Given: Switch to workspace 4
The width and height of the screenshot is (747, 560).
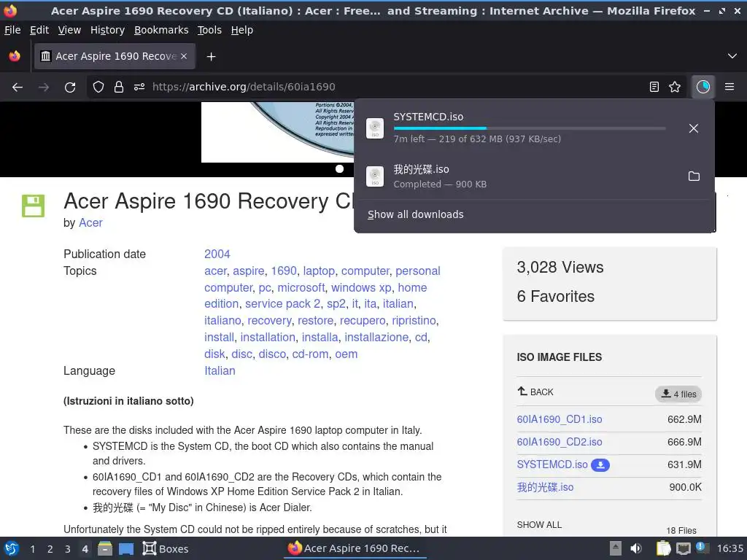Looking at the screenshot, I should pyautogui.click(x=85, y=549).
